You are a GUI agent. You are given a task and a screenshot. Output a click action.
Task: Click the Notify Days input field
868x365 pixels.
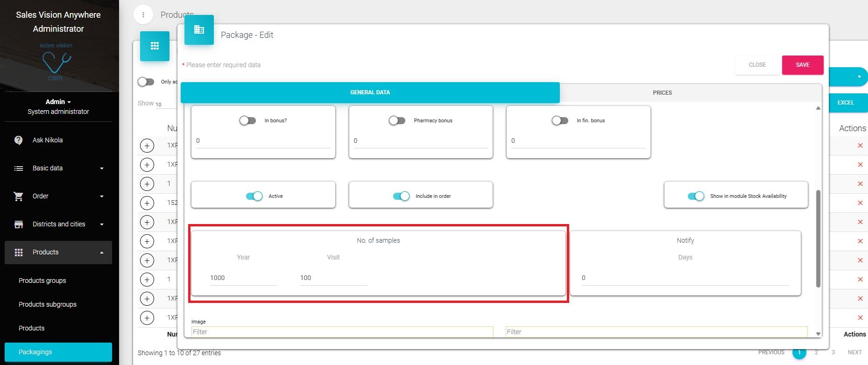tap(685, 278)
